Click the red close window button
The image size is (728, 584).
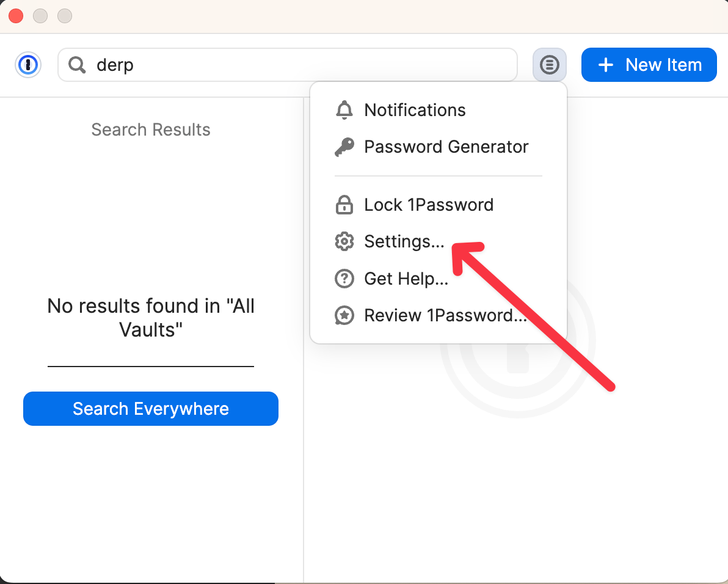pos(16,16)
